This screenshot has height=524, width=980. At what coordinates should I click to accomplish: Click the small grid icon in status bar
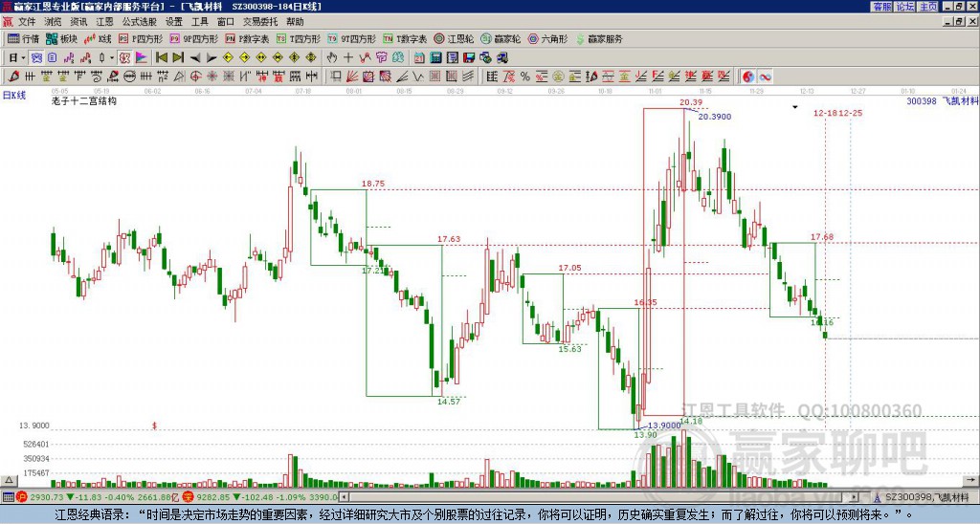[8, 497]
